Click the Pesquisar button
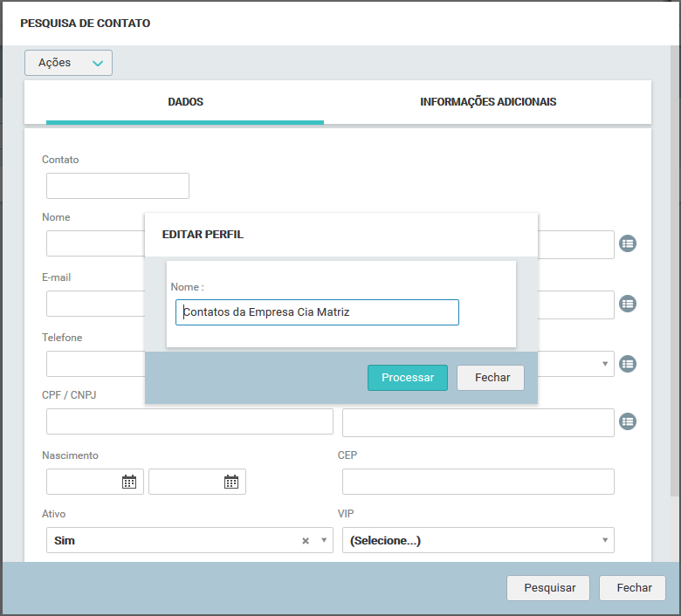The image size is (681, 616). point(548,588)
